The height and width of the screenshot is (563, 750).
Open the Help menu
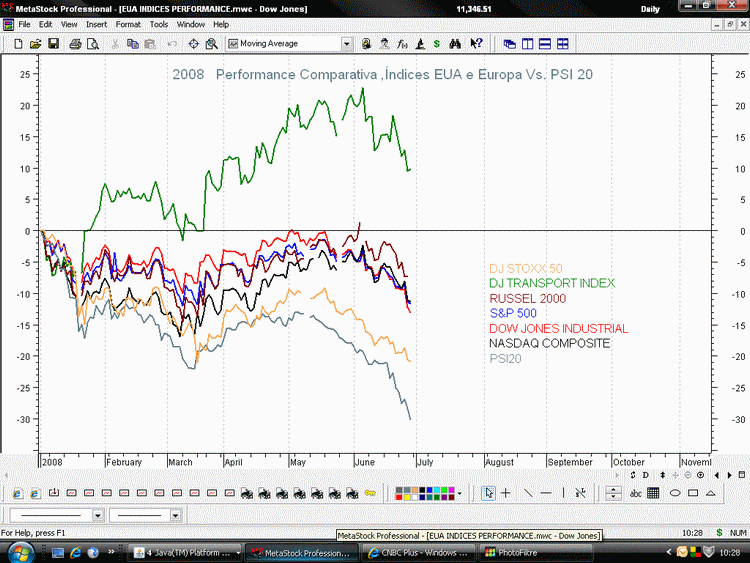(221, 24)
